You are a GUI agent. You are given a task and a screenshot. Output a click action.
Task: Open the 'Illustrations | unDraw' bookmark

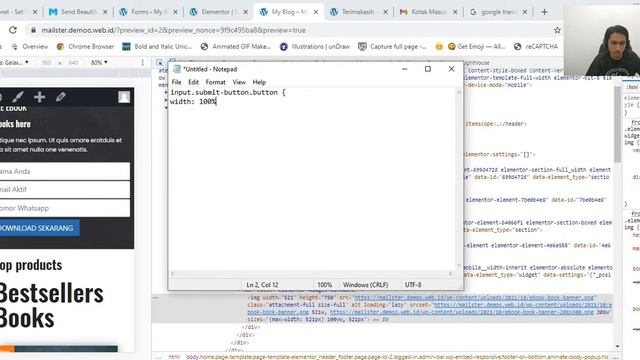coord(315,47)
